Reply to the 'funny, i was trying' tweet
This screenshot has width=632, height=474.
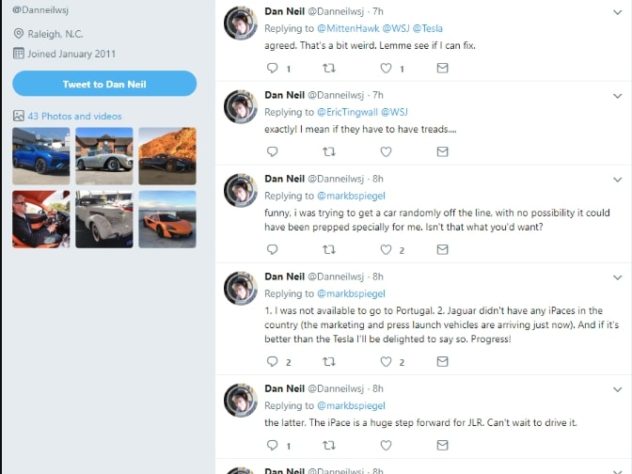pyautogui.click(x=273, y=249)
